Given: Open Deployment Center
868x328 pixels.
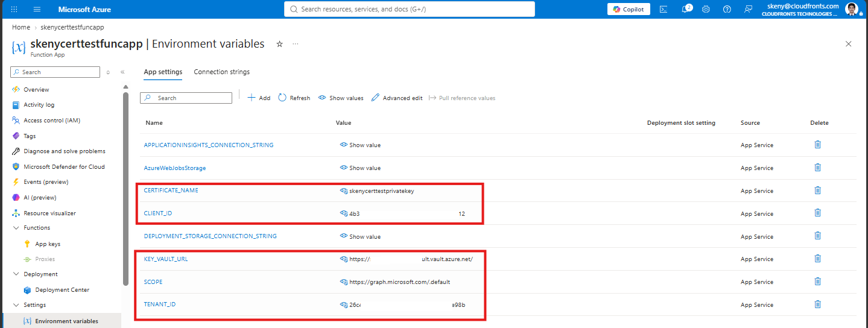Looking at the screenshot, I should pyautogui.click(x=62, y=290).
